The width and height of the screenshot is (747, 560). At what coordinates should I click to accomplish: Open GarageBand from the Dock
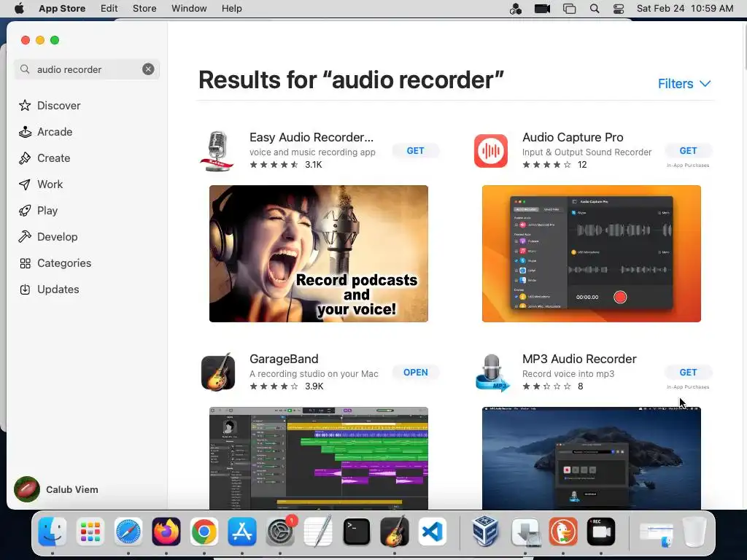(394, 532)
